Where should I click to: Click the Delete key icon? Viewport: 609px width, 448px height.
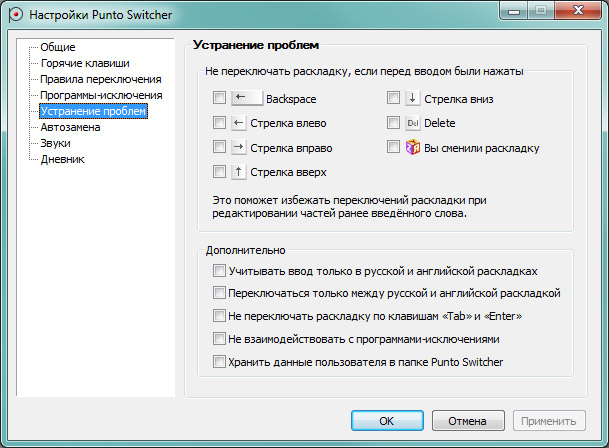coord(413,123)
